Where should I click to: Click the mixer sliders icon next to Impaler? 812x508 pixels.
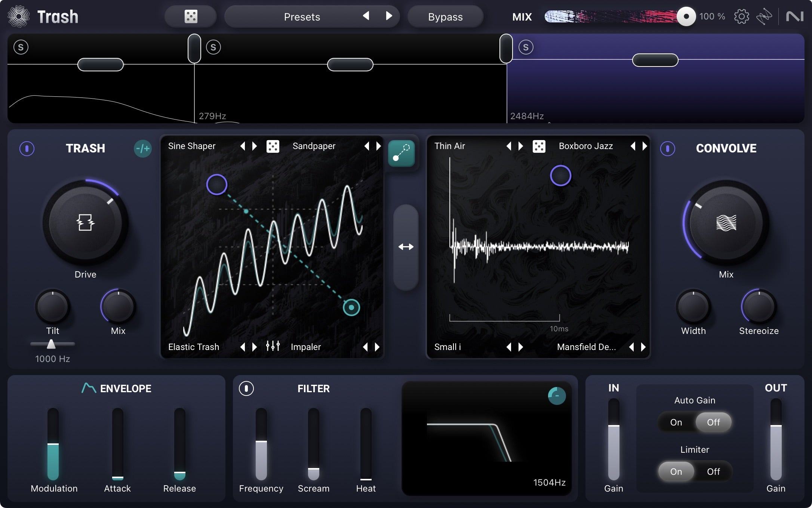(273, 347)
